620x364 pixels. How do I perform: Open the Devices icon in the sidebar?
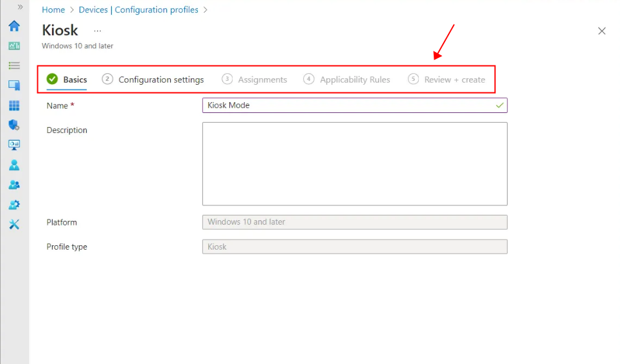point(14,85)
